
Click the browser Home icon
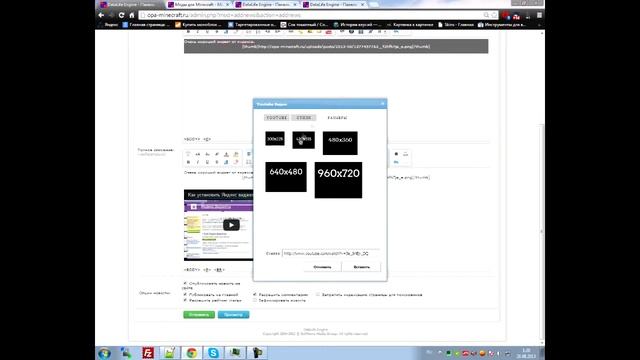click(x=131, y=15)
